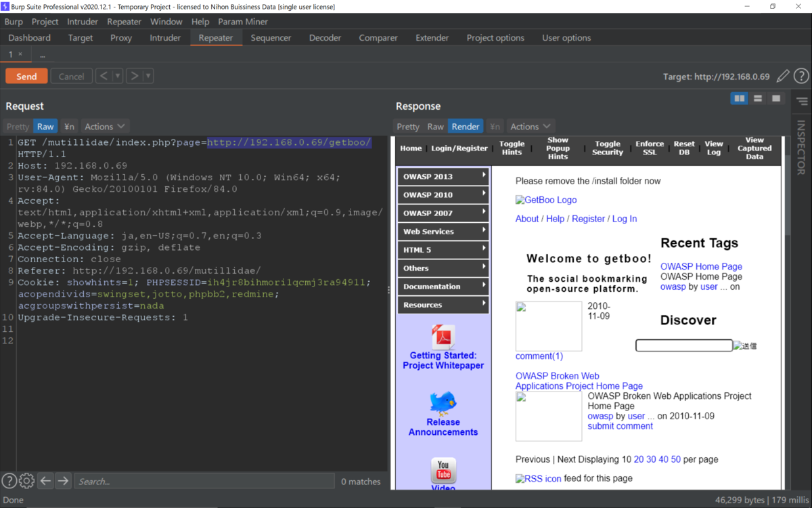This screenshot has height=508, width=812.
Task: Open the Intruder menu
Action: [83, 22]
